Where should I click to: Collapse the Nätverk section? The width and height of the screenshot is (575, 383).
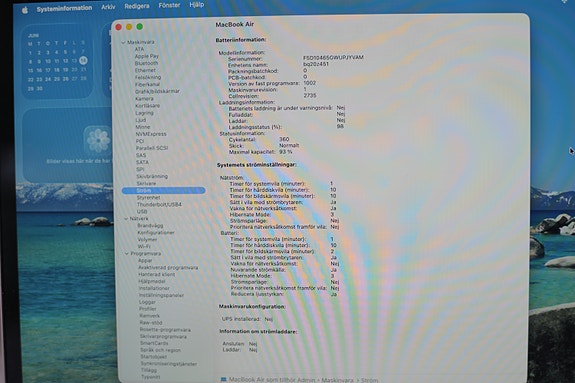point(126,219)
